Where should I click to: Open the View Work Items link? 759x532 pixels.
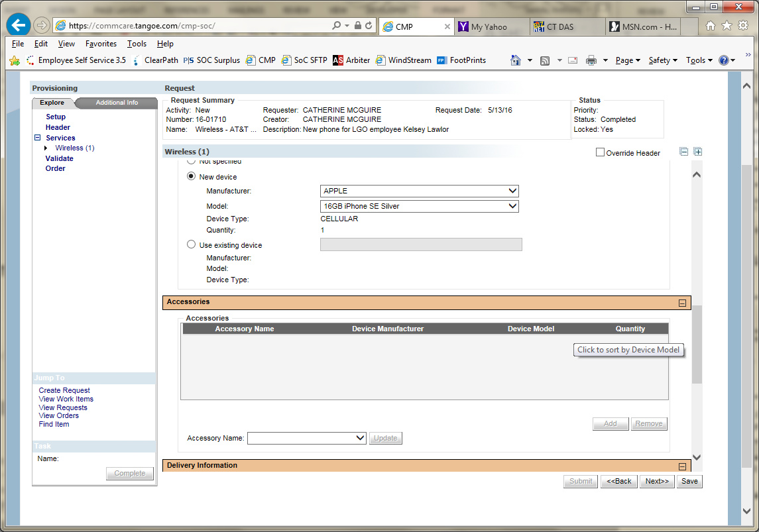point(66,399)
